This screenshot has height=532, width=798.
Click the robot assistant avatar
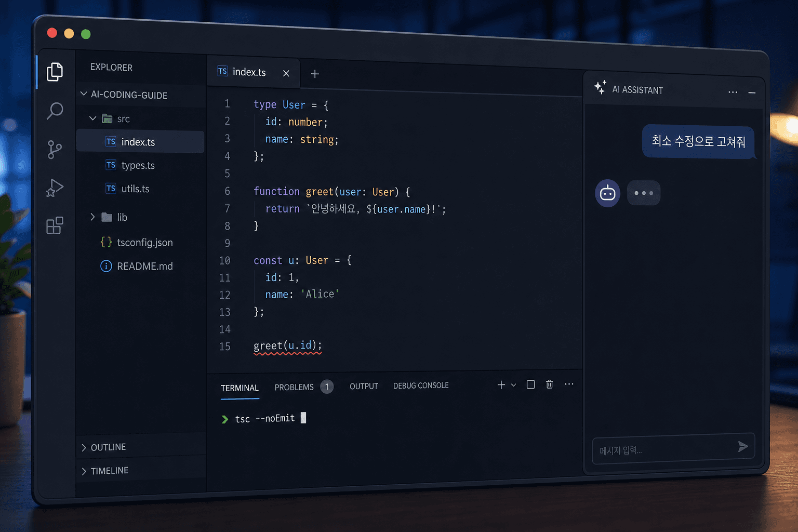[607, 193]
